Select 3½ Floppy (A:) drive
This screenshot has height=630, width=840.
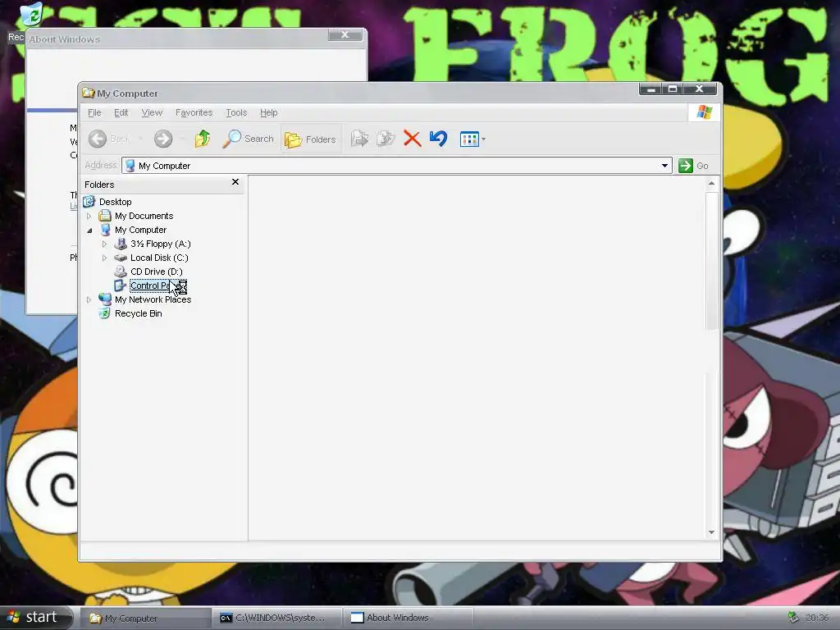160,244
